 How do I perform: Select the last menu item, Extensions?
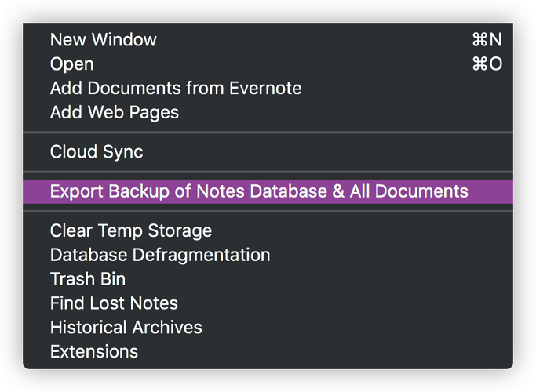pyautogui.click(x=268, y=351)
